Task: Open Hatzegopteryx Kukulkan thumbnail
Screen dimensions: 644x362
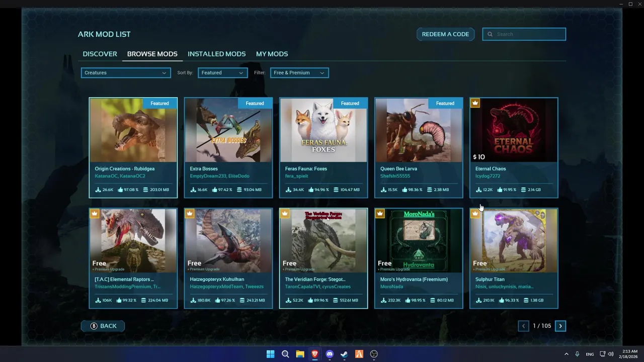Action: point(228,241)
